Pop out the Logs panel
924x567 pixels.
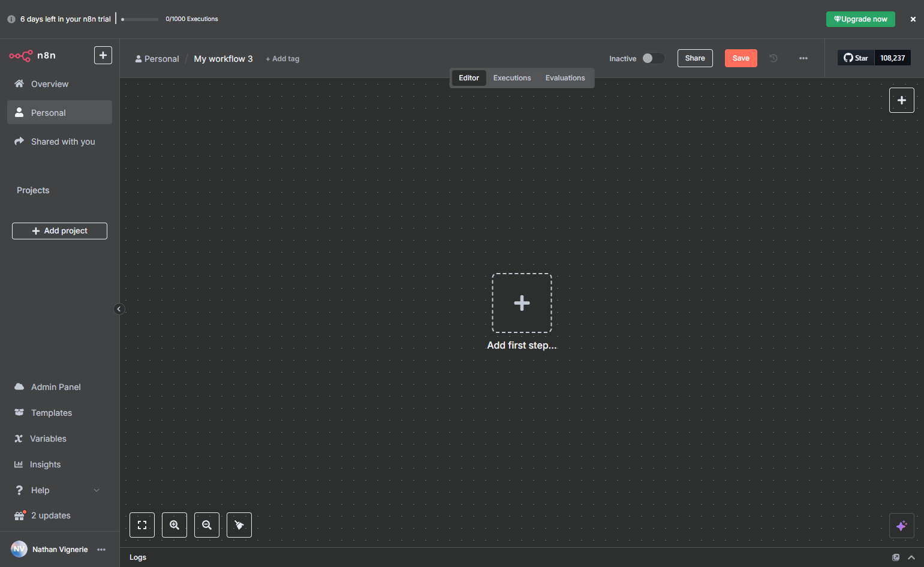click(896, 557)
